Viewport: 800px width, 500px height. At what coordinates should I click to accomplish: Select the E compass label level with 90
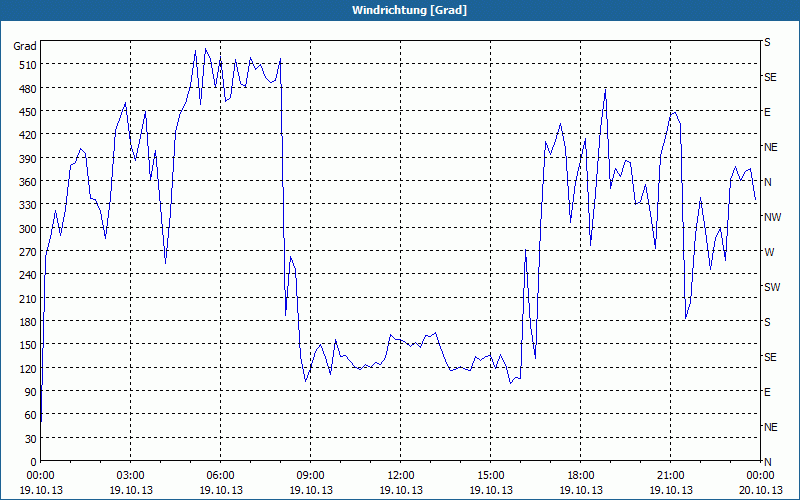pos(767,392)
